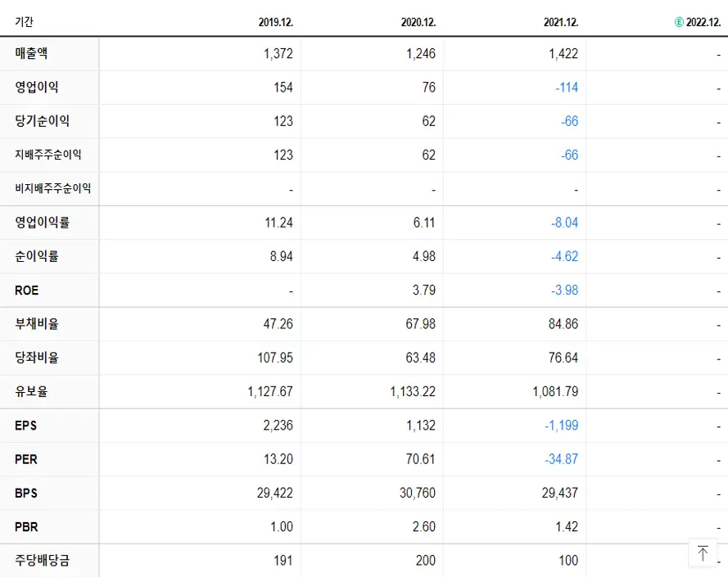Click the 영업이익 value 76
728x577 pixels.
click(429, 88)
